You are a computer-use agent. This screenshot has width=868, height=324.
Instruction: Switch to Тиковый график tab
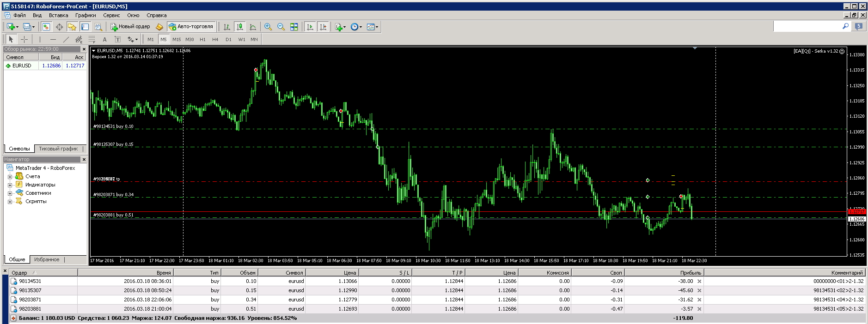(x=58, y=149)
